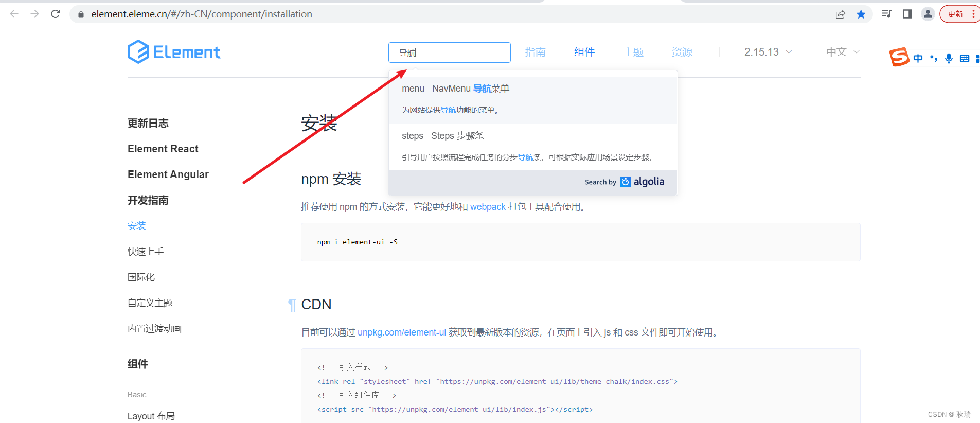This screenshot has width=980, height=423.
Task: Open the 主题 nav tab
Action: (633, 52)
